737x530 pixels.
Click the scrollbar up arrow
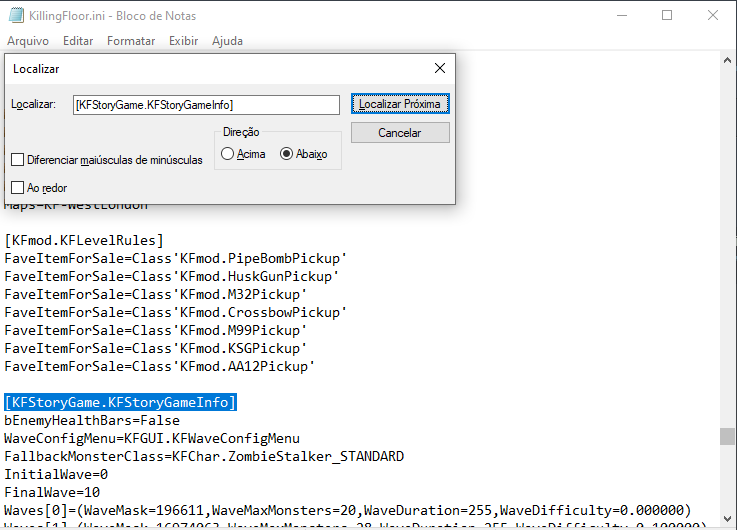point(727,60)
